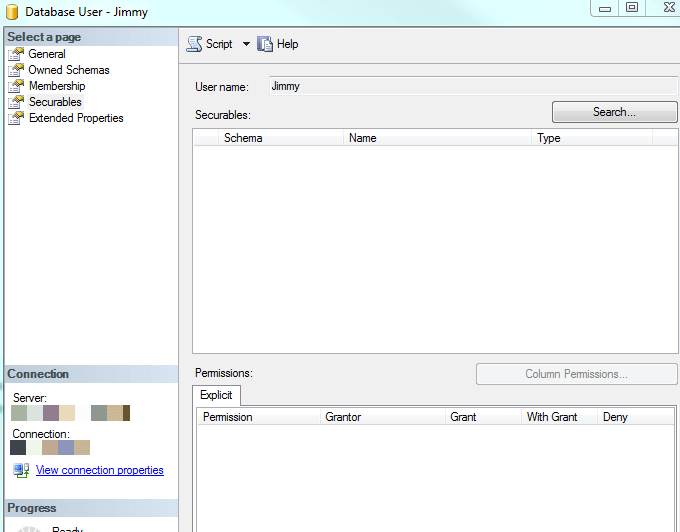This screenshot has height=532, width=680.
Task: Select the Owned Schemas page
Action: 69,70
